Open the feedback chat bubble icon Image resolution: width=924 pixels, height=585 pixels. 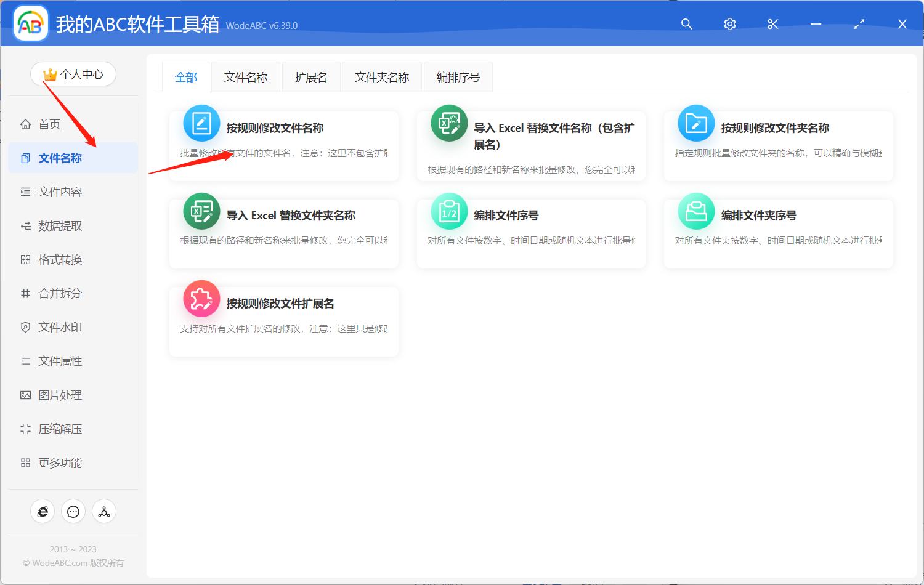pos(73,511)
